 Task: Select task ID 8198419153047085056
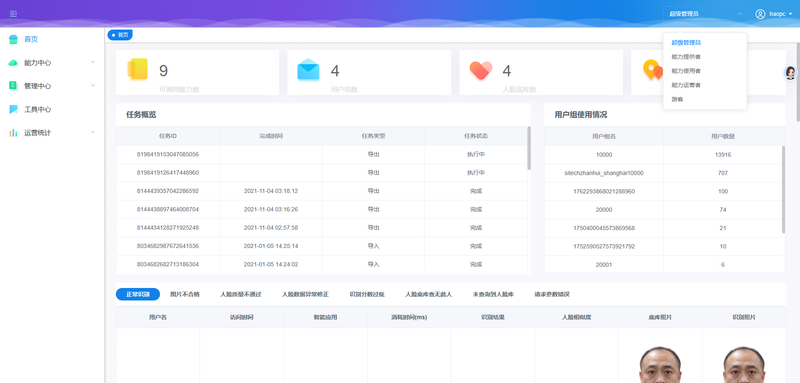[168, 154]
